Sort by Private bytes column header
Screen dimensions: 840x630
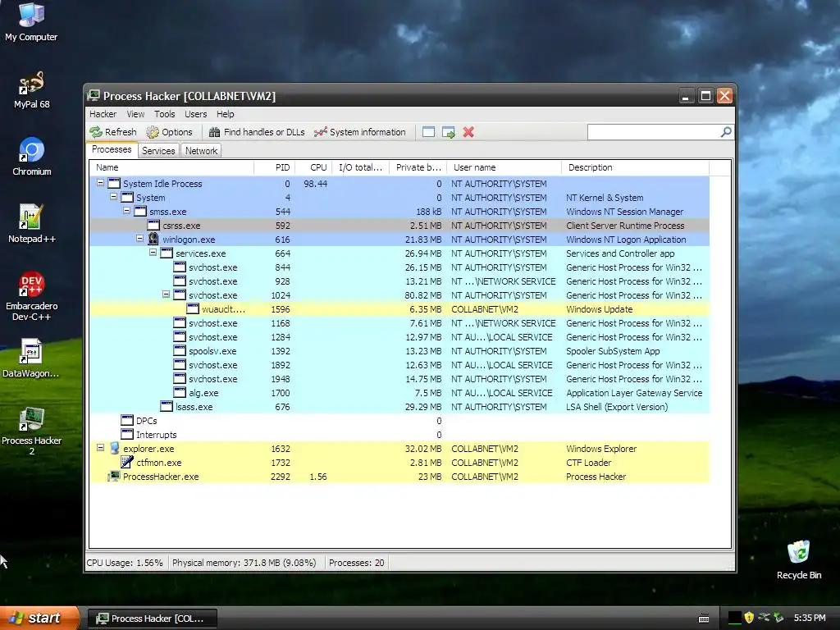pos(418,167)
